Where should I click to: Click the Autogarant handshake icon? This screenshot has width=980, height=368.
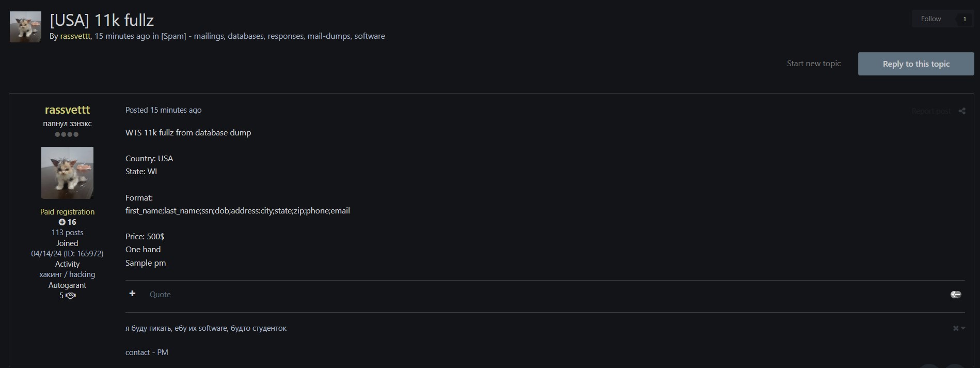71,296
